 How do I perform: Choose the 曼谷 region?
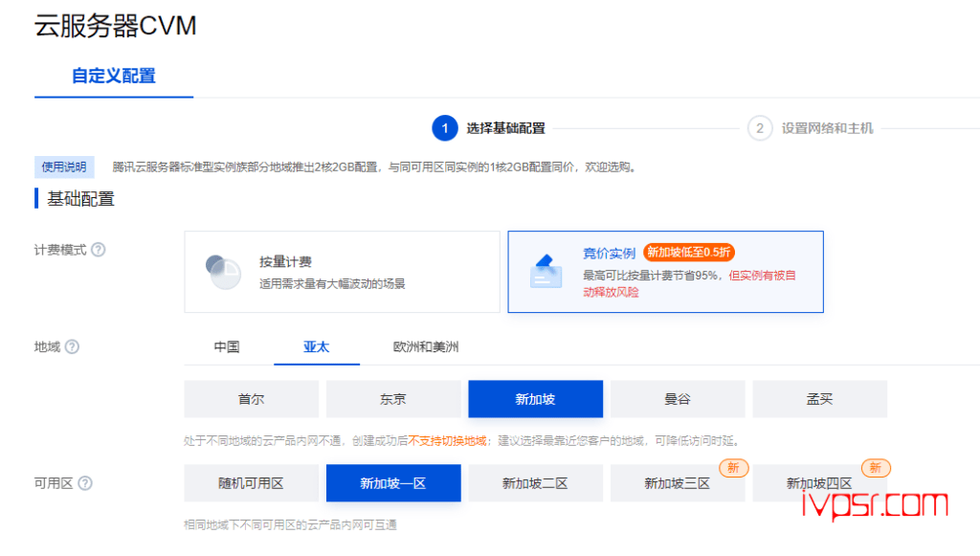(678, 398)
